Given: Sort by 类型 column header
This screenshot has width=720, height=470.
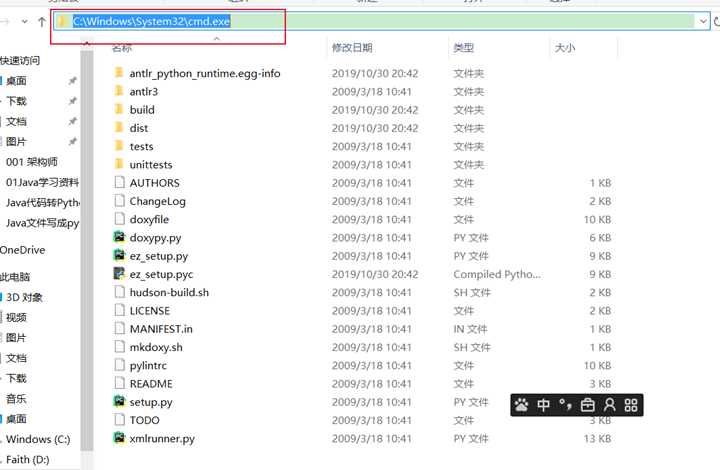Looking at the screenshot, I should point(463,48).
